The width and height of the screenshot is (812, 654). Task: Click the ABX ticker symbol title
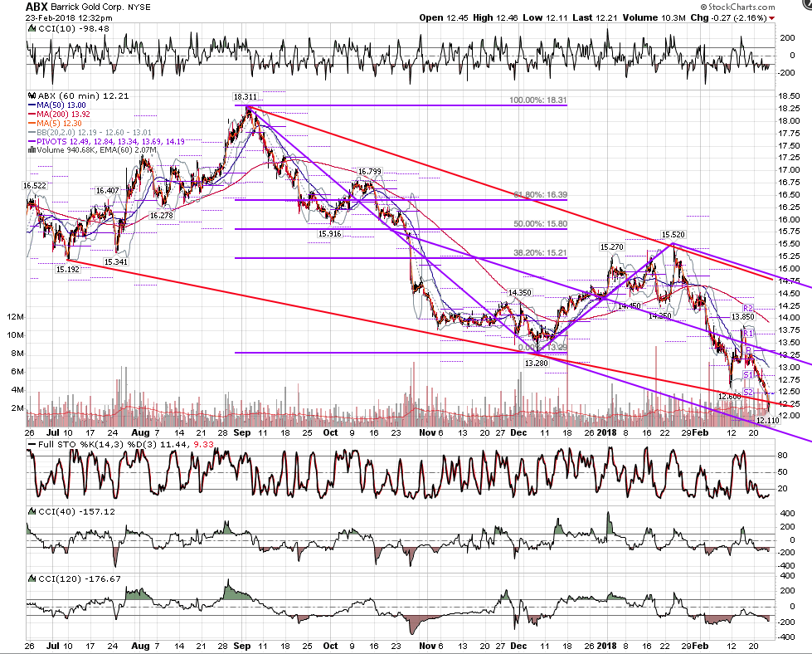click(x=36, y=7)
